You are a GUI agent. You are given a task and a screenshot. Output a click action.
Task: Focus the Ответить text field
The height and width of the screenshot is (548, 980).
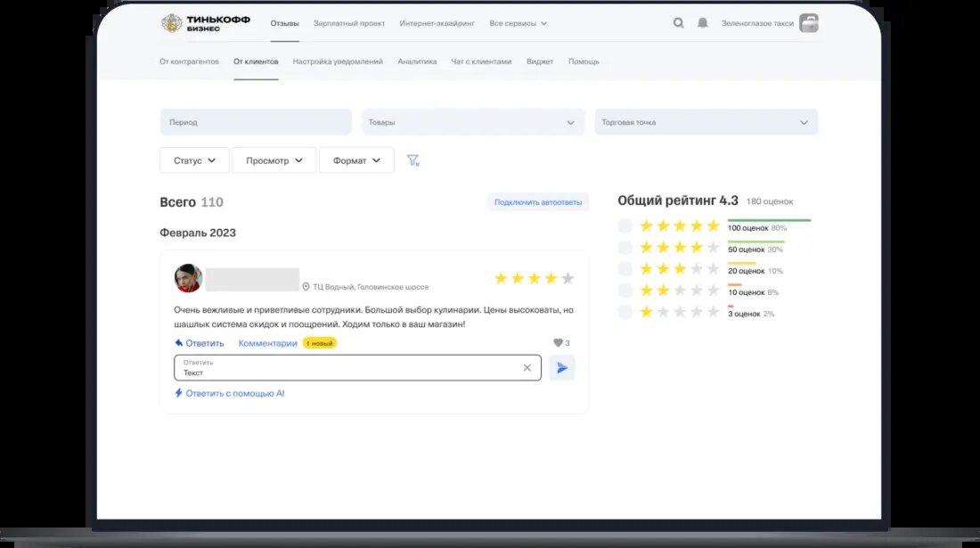(x=357, y=368)
